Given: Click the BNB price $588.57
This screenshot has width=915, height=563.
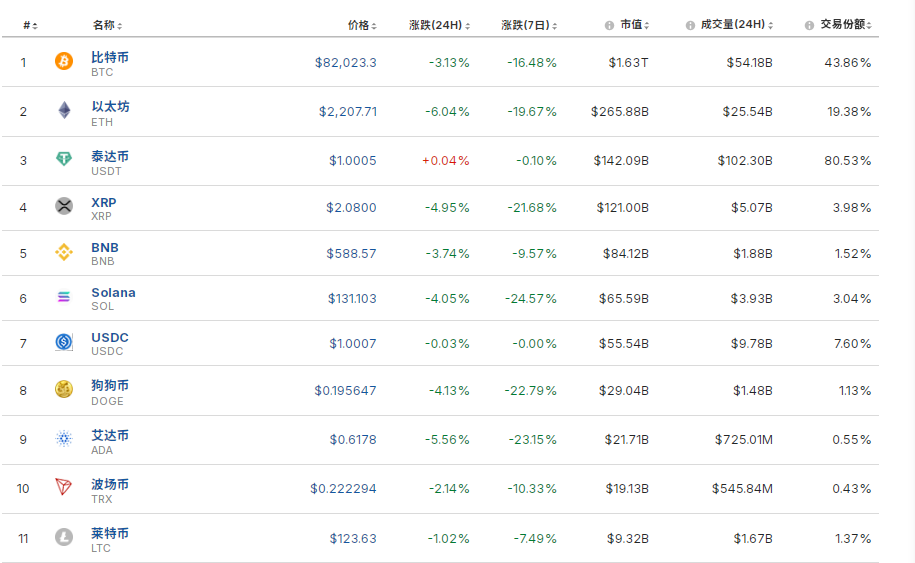Looking at the screenshot, I should pos(351,254).
